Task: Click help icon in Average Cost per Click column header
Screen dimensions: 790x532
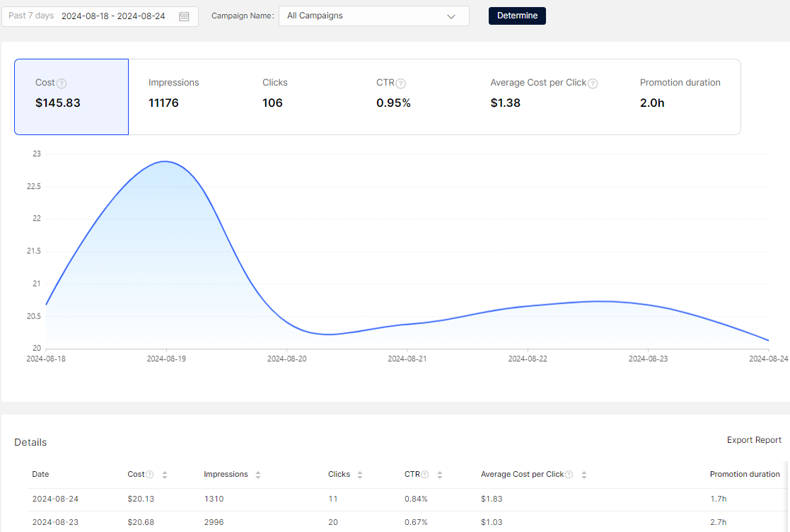Action: pyautogui.click(x=569, y=475)
